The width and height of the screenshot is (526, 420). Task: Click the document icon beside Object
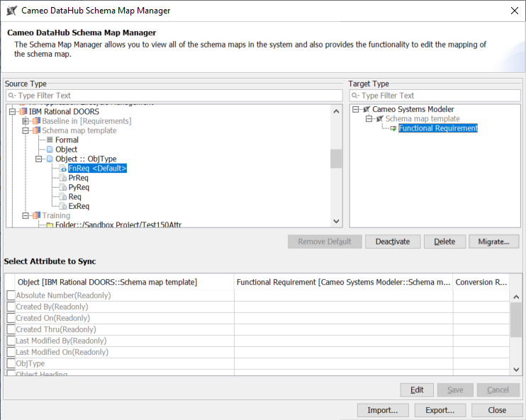tap(50, 149)
